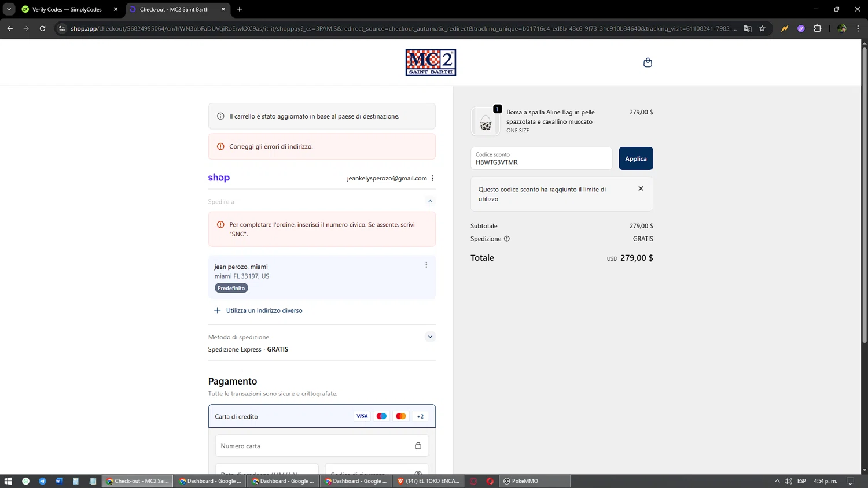The width and height of the screenshot is (868, 488).
Task: Open the tab search dropdown arrow
Action: pos(9,9)
